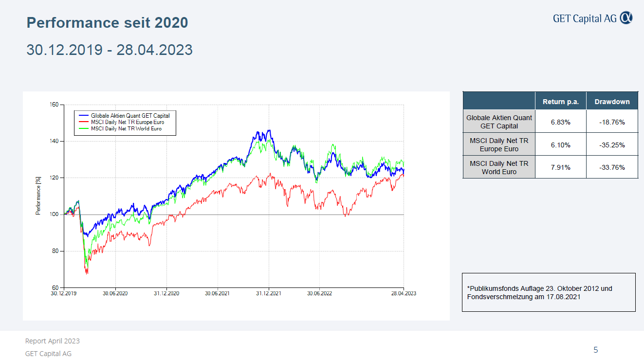The height and width of the screenshot is (358, 644).
Task: Click the return value "6.83%"
Action: tap(561, 122)
